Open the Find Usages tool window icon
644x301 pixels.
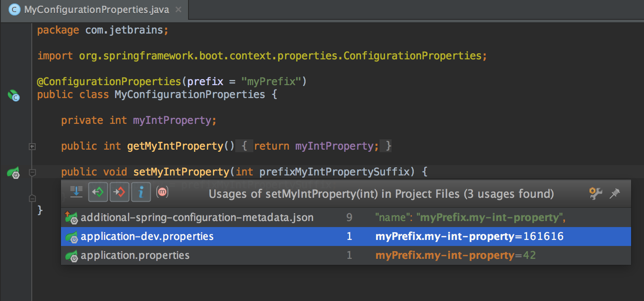click(76, 191)
